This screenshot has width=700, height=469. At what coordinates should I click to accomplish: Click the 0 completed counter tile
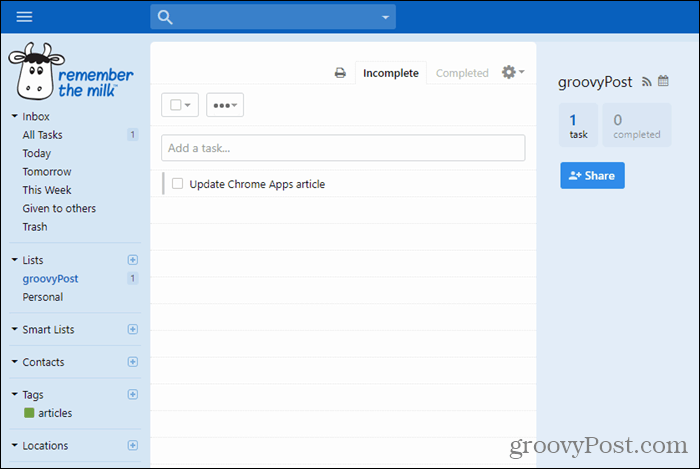click(637, 125)
